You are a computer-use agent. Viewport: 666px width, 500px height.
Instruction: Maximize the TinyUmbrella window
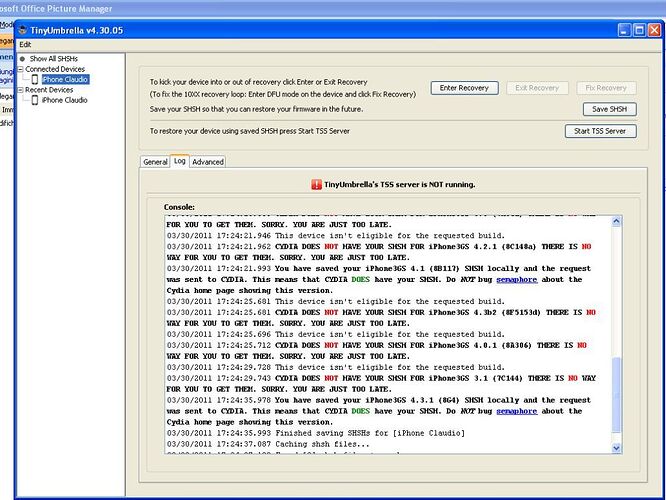click(x=639, y=30)
